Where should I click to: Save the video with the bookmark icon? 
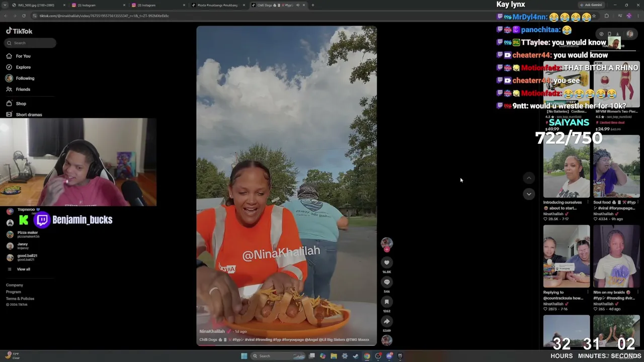tap(386, 302)
